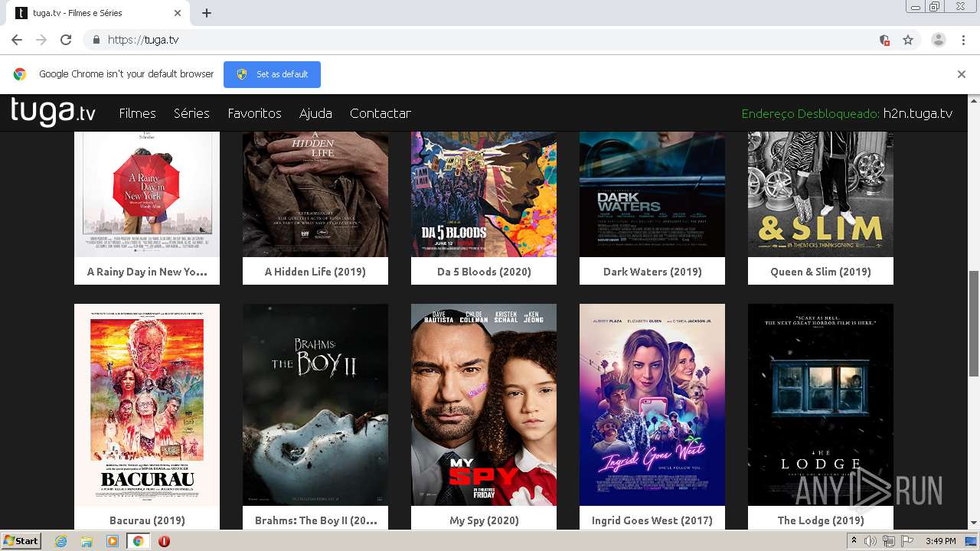Set Chrome as default browser

272,74
